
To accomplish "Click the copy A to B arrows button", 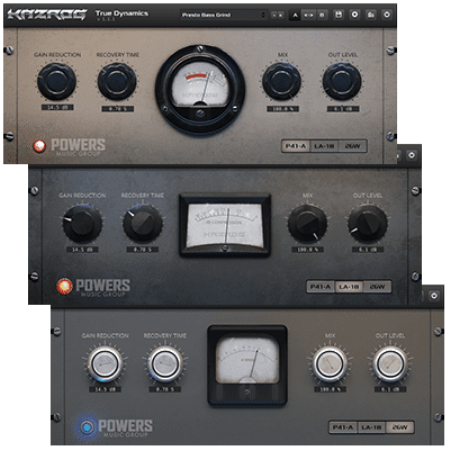I will (x=309, y=15).
